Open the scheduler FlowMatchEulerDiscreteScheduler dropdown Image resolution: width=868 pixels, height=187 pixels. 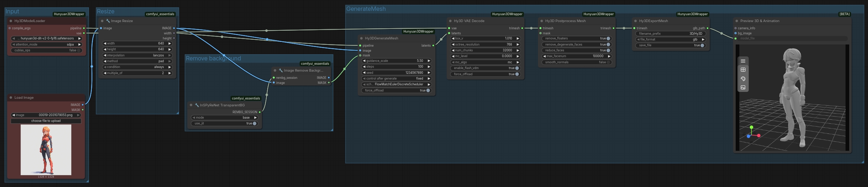tap(397, 84)
